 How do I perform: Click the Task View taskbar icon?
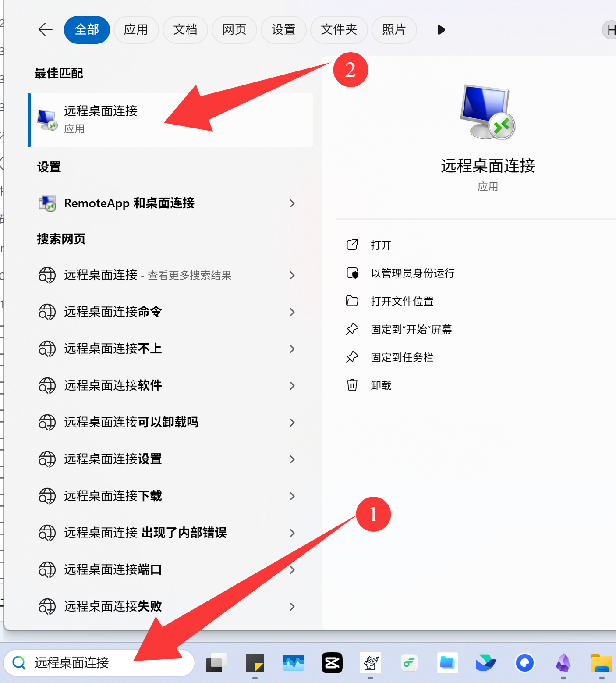click(216, 663)
